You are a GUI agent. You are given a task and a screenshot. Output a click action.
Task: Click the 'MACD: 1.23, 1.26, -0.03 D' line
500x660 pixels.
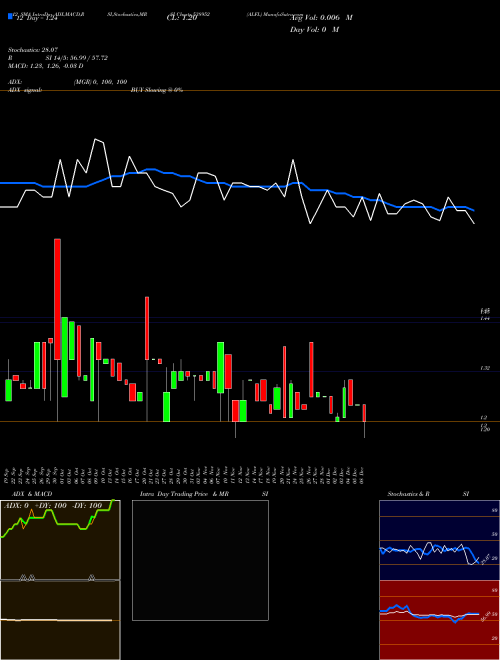[45, 66]
